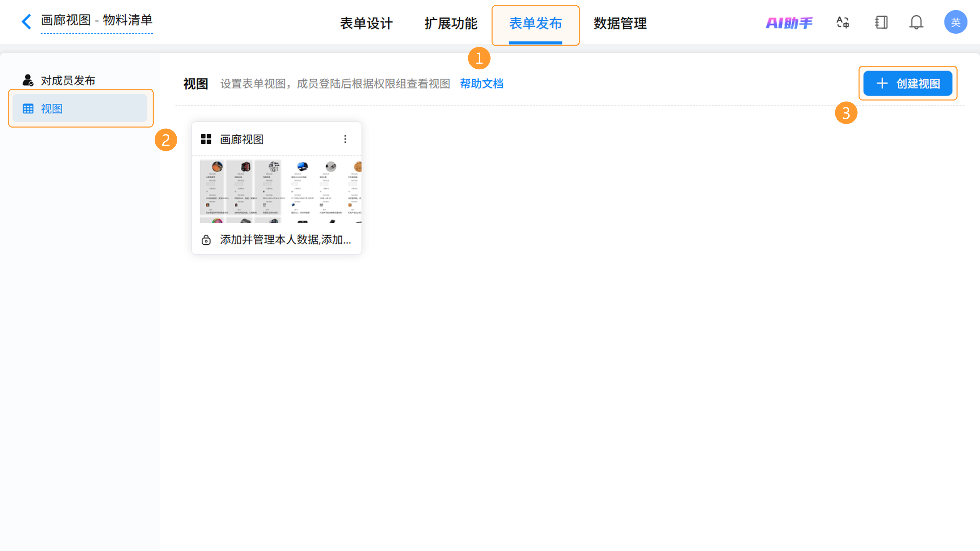This screenshot has width=980, height=551.
Task: Click the gallery grid icon on card
Action: [x=206, y=139]
